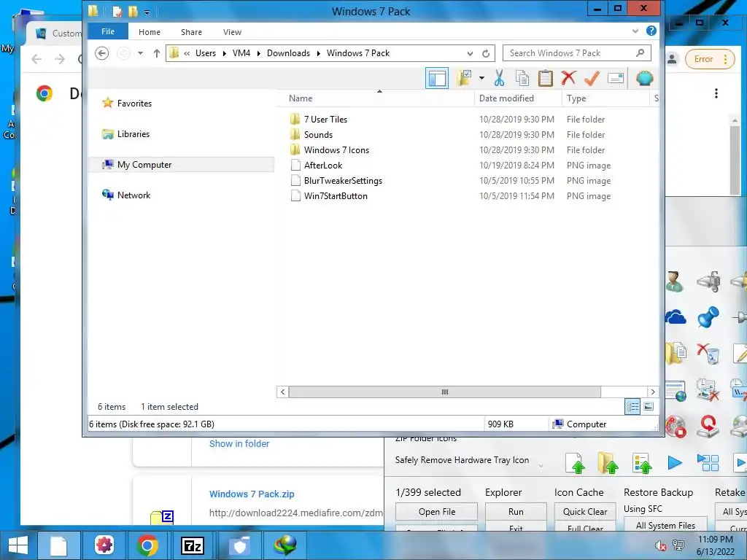Click the red X Delete icon

[x=568, y=78]
